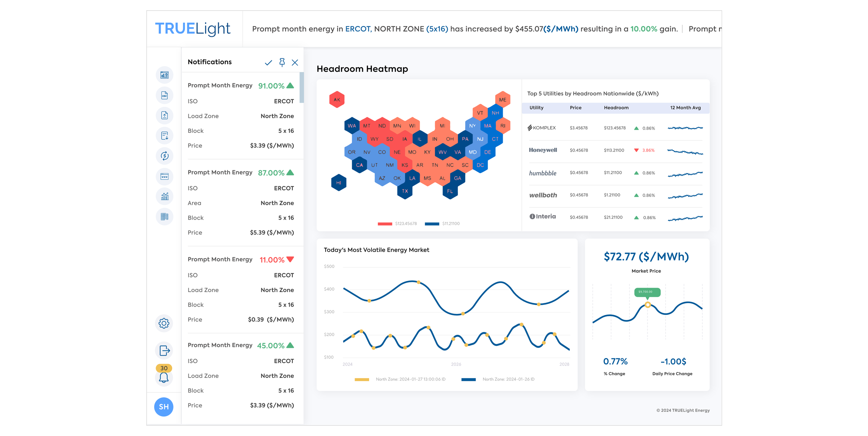The height and width of the screenshot is (436, 868).
Task: Open the SH user avatar menu
Action: (164, 407)
